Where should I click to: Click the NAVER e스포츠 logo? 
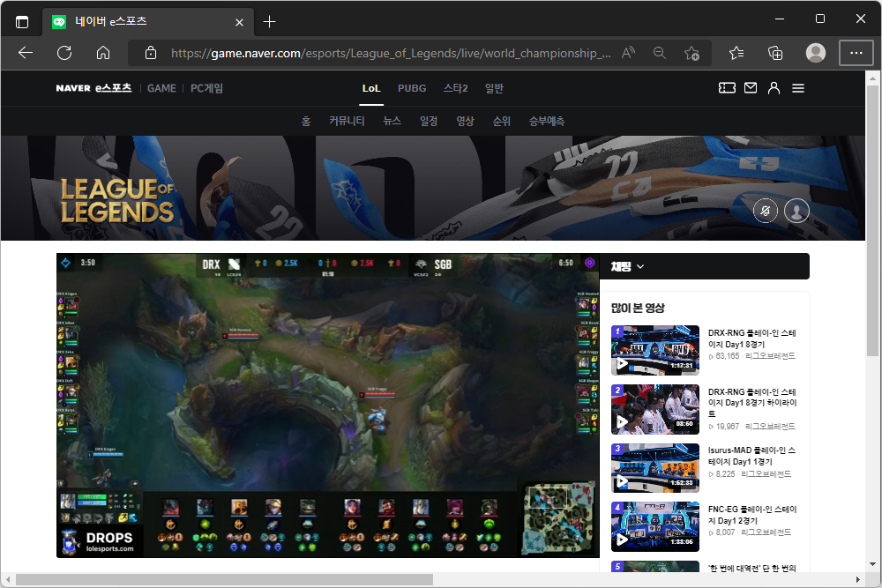[93, 88]
